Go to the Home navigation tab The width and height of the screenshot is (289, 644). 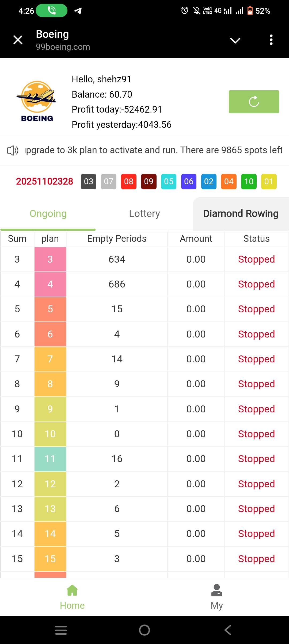(72, 597)
